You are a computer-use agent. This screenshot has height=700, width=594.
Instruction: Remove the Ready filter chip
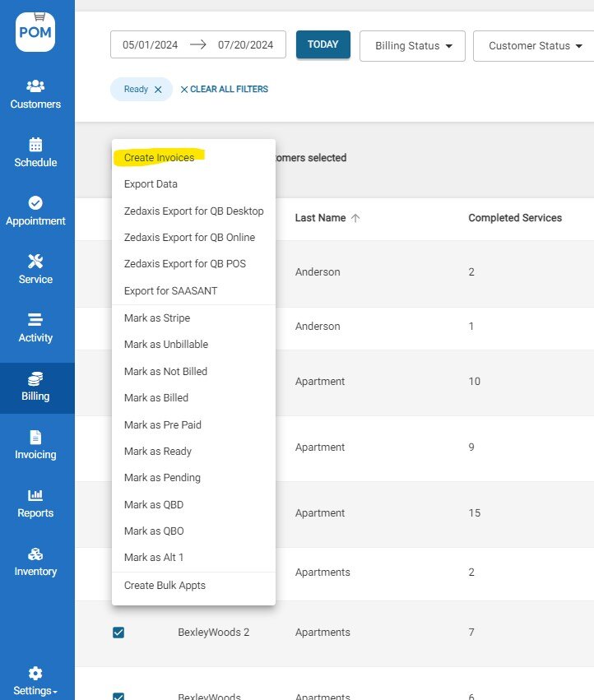[158, 90]
